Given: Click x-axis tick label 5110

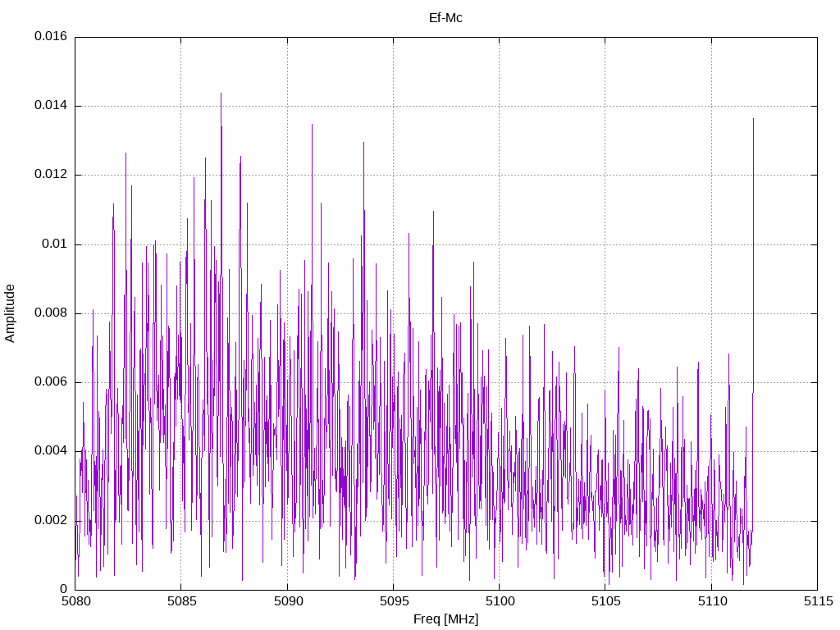Looking at the screenshot, I should (712, 601).
